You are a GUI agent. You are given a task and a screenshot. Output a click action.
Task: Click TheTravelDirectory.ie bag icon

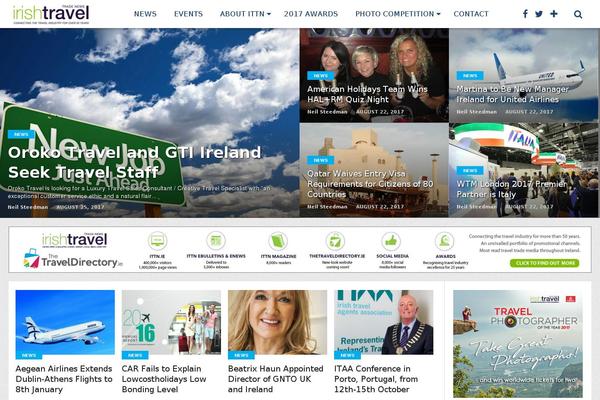336,241
